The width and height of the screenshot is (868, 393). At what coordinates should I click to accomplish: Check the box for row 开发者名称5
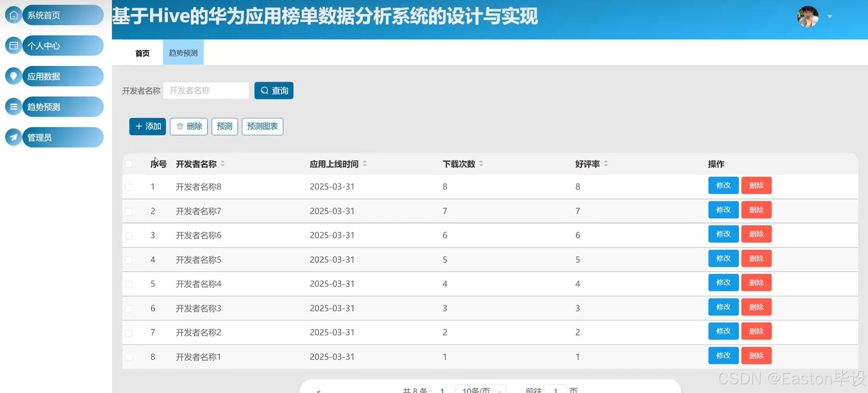coord(129,260)
